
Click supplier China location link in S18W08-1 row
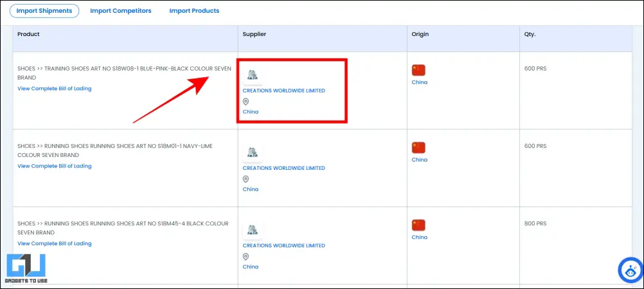pyautogui.click(x=251, y=112)
